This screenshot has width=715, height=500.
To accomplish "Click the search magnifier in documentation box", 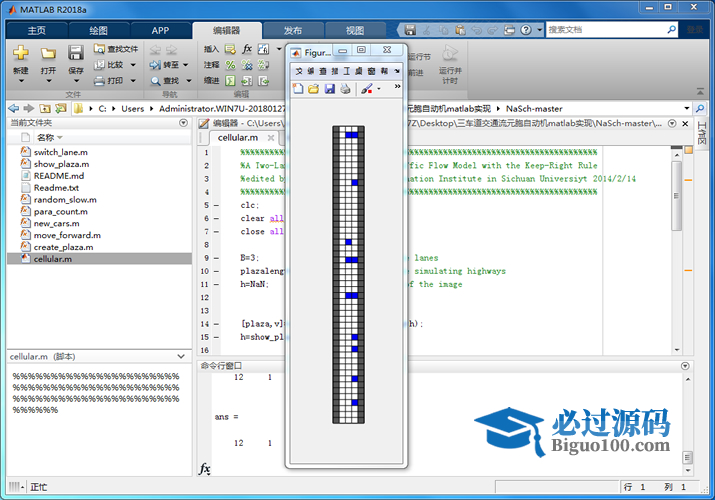I will coord(671,30).
